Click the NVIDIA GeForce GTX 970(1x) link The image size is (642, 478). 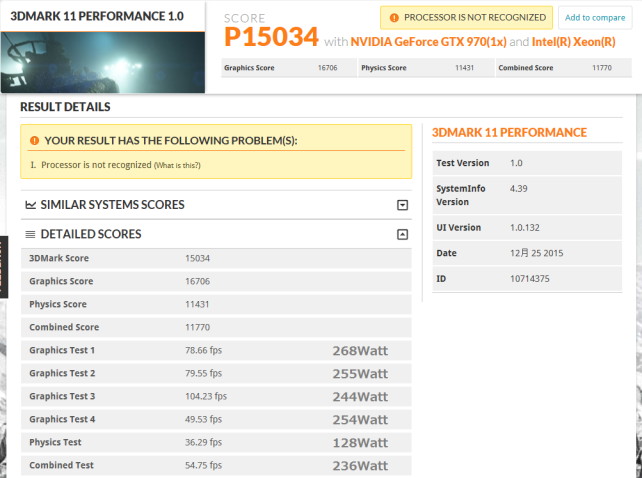[x=428, y=42]
